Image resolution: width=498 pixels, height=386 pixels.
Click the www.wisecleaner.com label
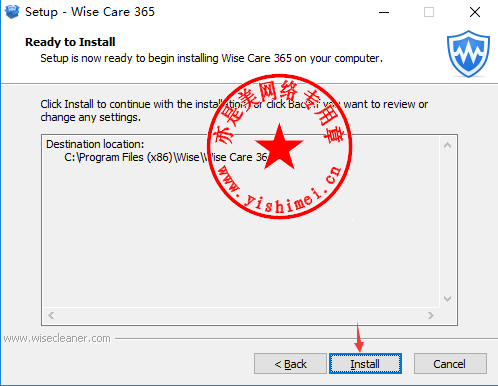[57, 338]
